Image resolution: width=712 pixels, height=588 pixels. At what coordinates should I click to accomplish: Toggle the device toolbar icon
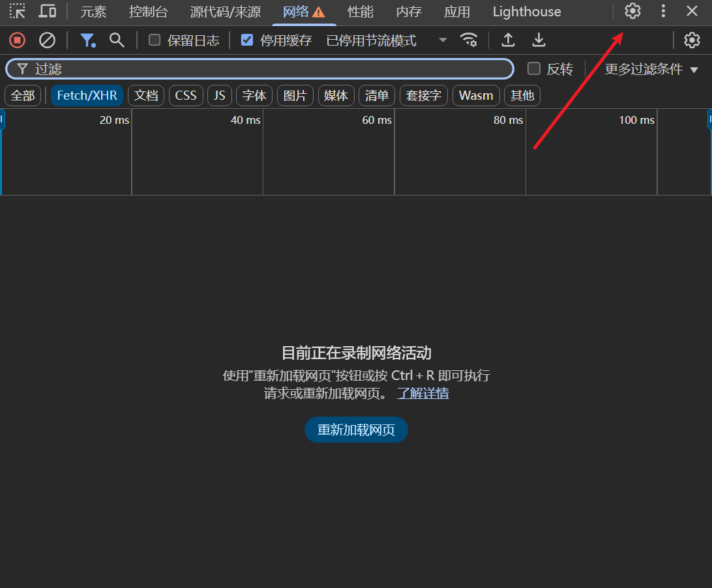(47, 11)
